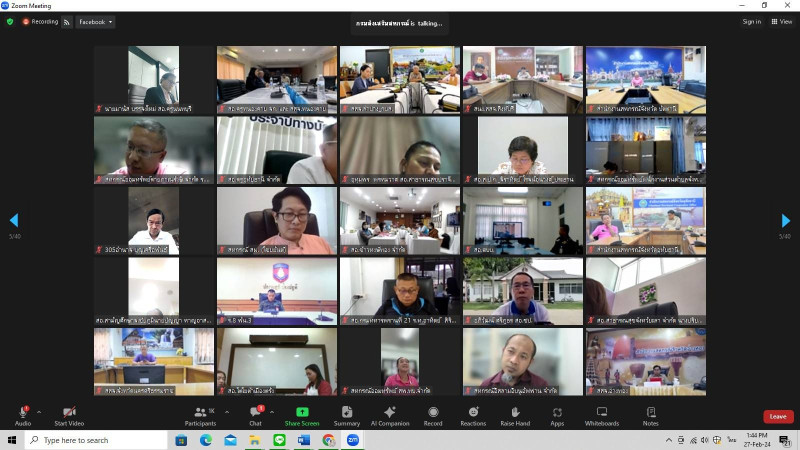Click the red Leave button

point(778,416)
